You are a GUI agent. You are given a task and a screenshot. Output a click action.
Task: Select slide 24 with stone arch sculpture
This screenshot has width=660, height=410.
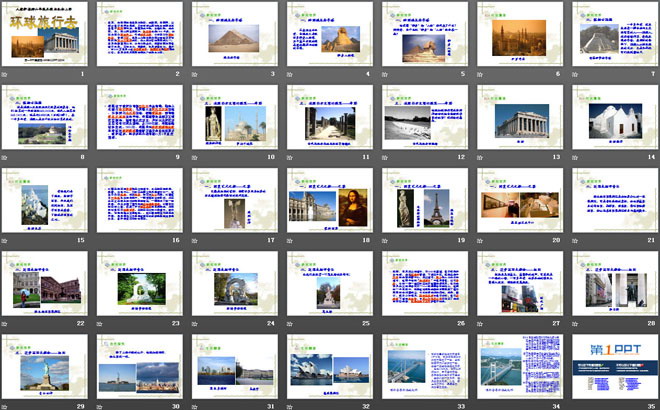(x=235, y=283)
